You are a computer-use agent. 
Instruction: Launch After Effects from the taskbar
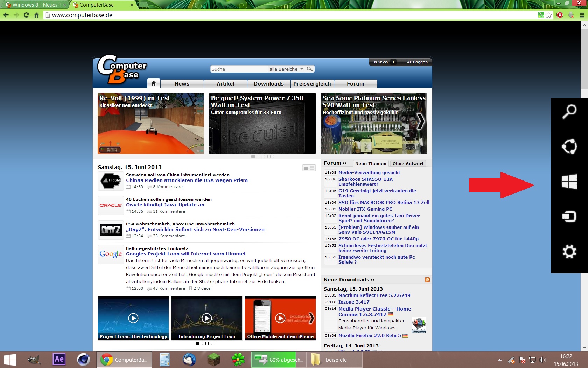[59, 359]
